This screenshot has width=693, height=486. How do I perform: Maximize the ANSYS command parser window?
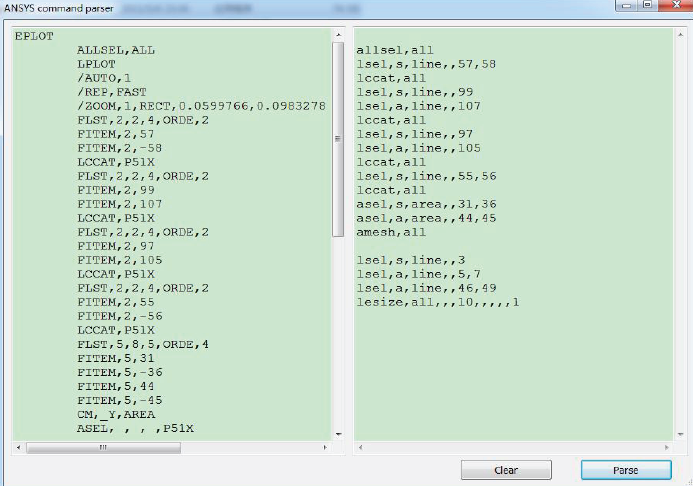647,5
